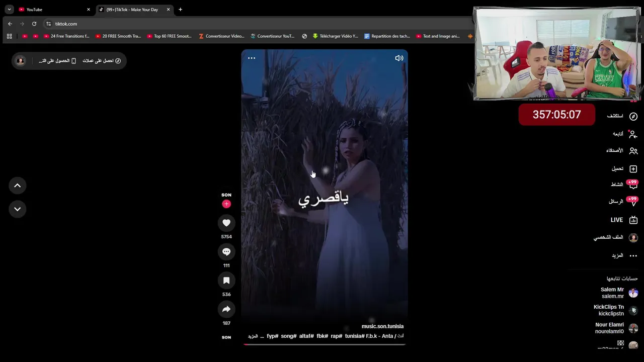Viewport: 644px width, 362px height.
Task: Open the three-dots video options menu
Action: pos(252,58)
